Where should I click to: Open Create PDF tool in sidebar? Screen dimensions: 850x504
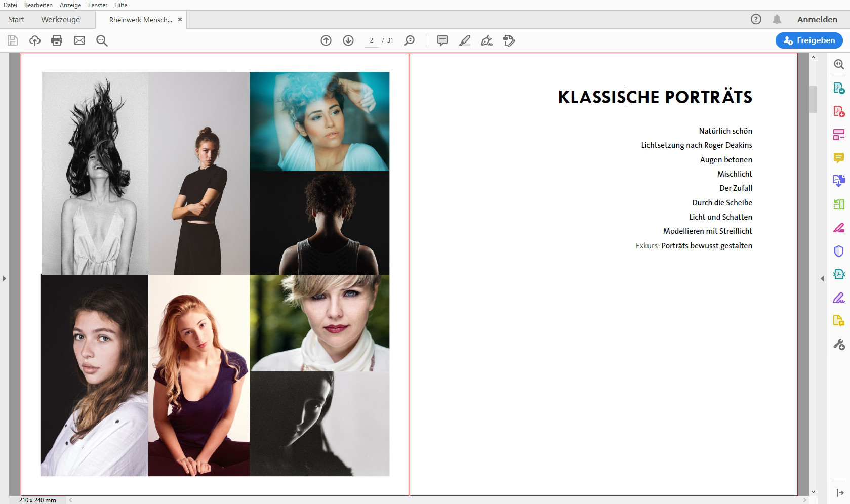(x=839, y=111)
